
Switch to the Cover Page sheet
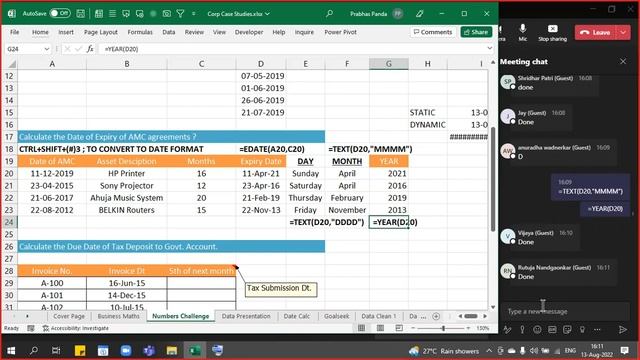coord(69,316)
